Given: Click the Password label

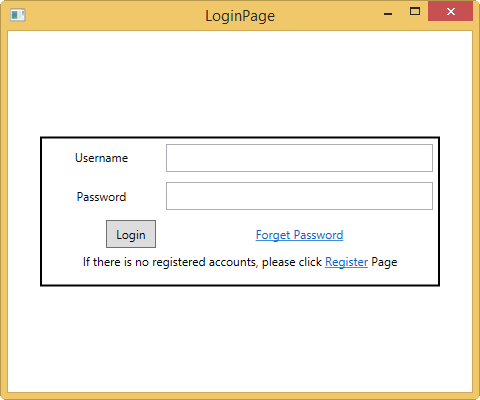Looking at the screenshot, I should tap(101, 197).
